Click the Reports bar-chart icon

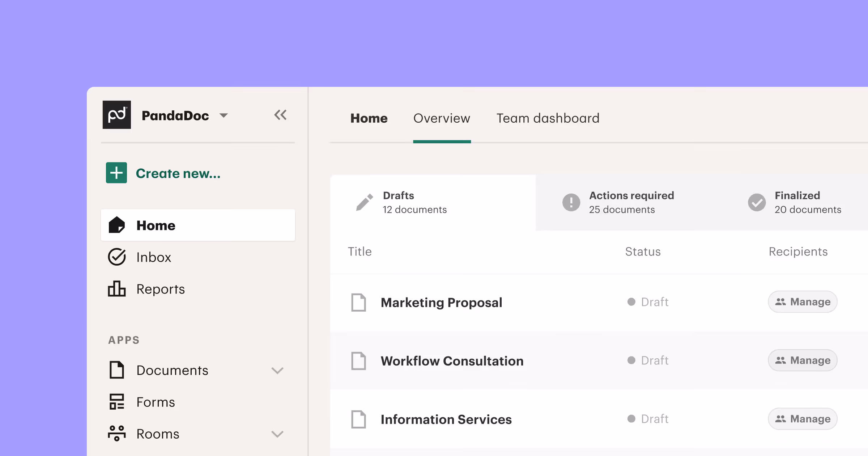pos(116,289)
